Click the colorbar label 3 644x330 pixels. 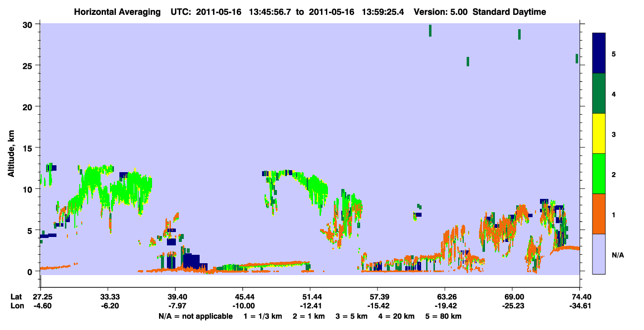613,134
